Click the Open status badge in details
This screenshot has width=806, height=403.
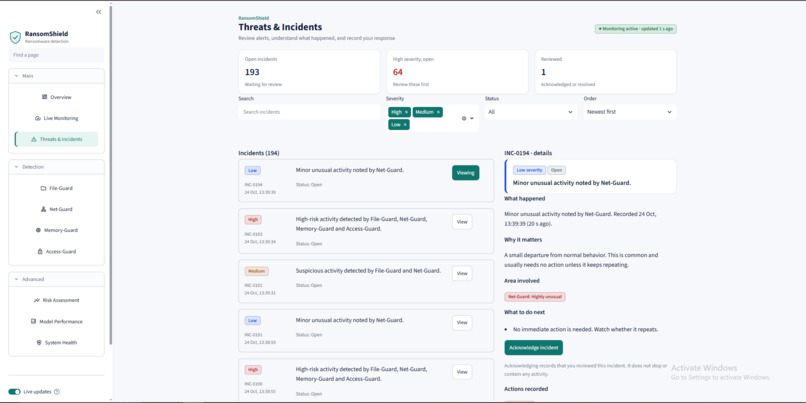pos(555,170)
